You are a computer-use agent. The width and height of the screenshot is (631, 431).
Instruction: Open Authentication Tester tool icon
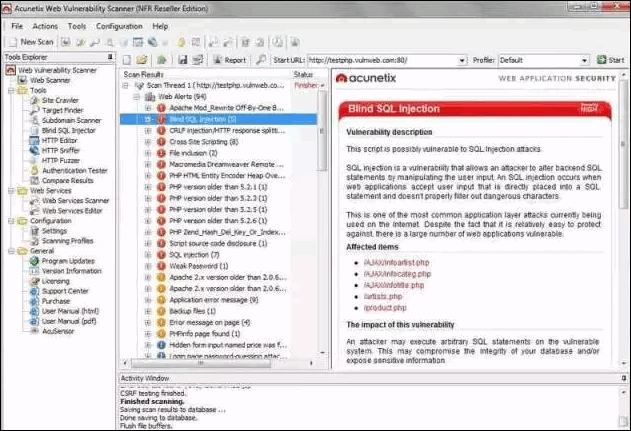[x=35, y=171]
